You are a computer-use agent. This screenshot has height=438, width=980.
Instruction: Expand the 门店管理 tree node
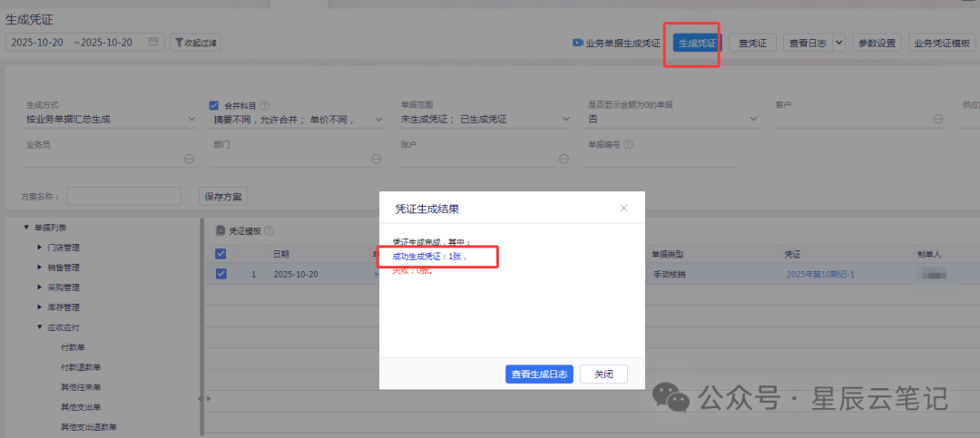[x=40, y=248]
